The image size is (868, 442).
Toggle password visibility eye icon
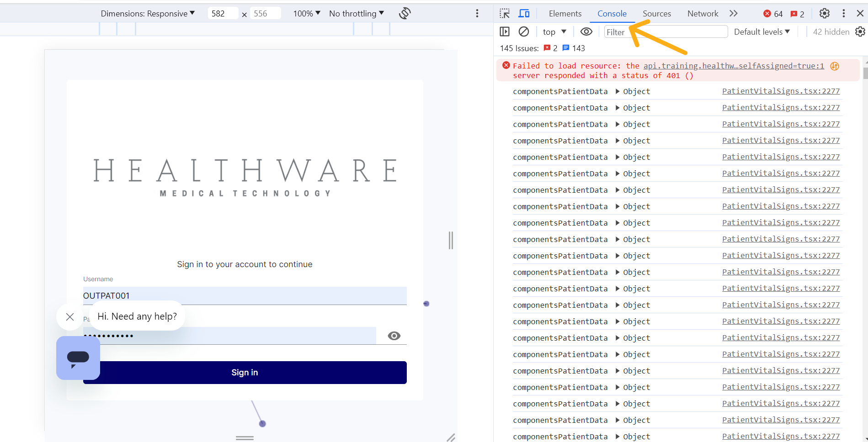[x=394, y=336]
